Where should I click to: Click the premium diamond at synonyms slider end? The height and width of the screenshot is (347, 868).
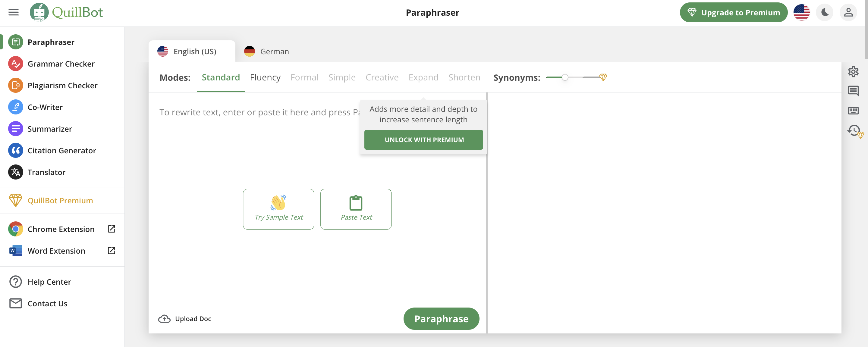(603, 77)
